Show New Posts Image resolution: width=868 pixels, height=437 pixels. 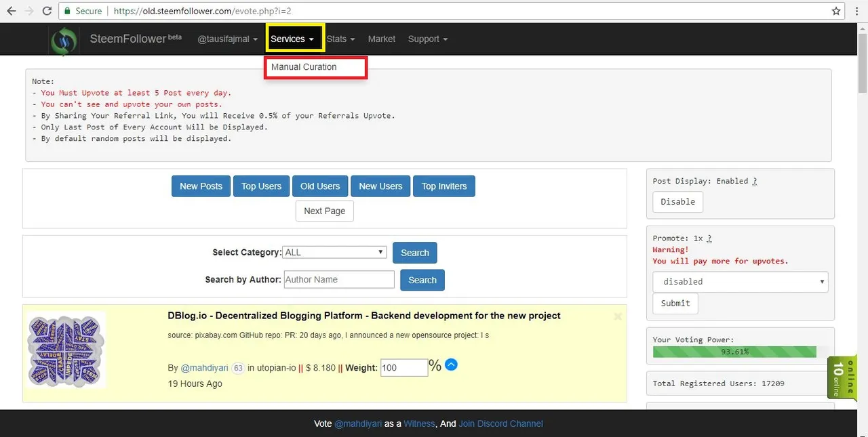pos(201,186)
